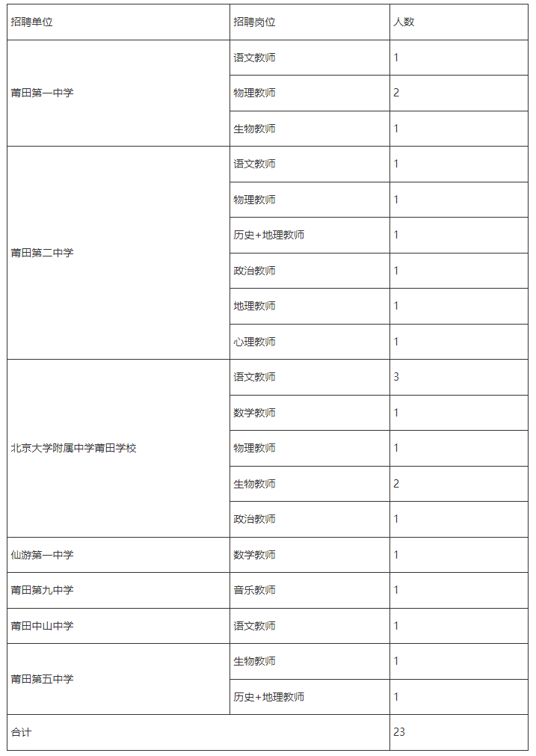Click the 人数 column header
536x756 pixels.
tap(404, 22)
